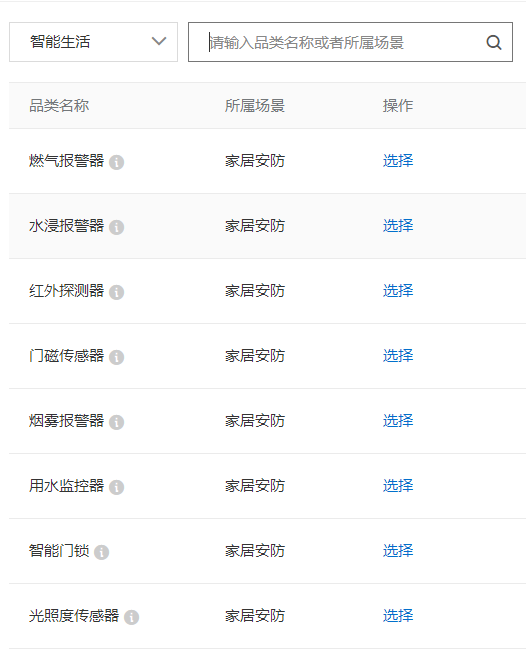Click 选择 link for 水浸报警器
Image resolution: width=526 pixels, height=653 pixels.
point(398,226)
